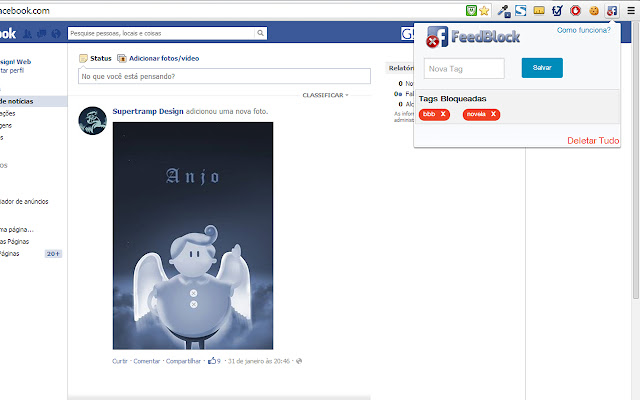Click the Deletar Tudo link
This screenshot has width=640, height=400.
593,140
